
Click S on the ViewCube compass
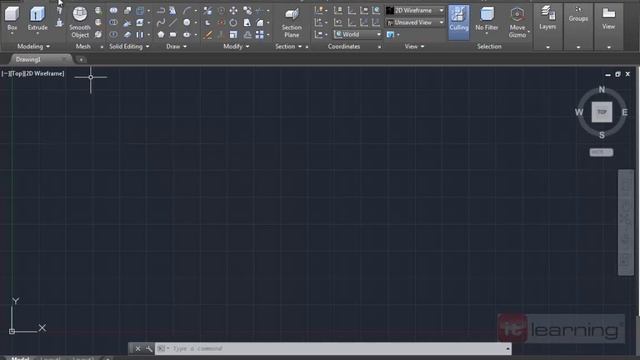coord(602,135)
